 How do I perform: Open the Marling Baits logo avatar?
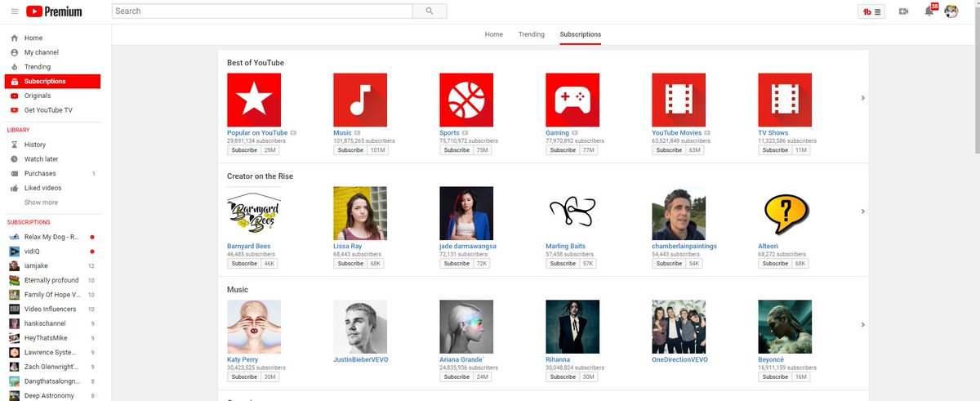(x=572, y=213)
